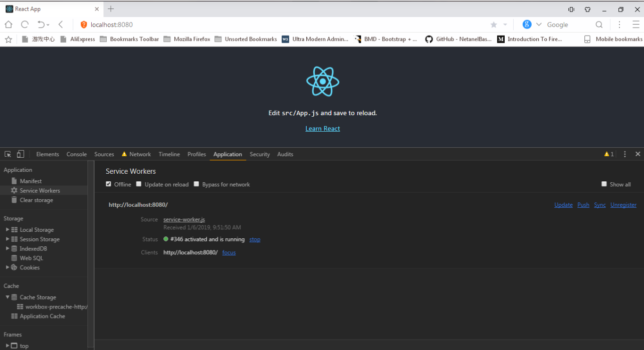
Task: Click the React logo on the page
Action: [323, 81]
